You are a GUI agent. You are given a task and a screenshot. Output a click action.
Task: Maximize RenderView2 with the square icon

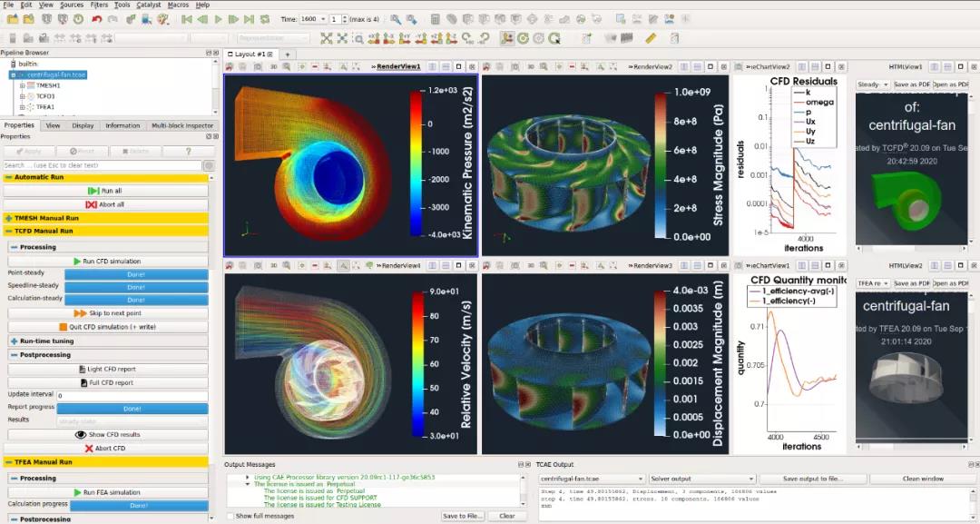tap(710, 66)
